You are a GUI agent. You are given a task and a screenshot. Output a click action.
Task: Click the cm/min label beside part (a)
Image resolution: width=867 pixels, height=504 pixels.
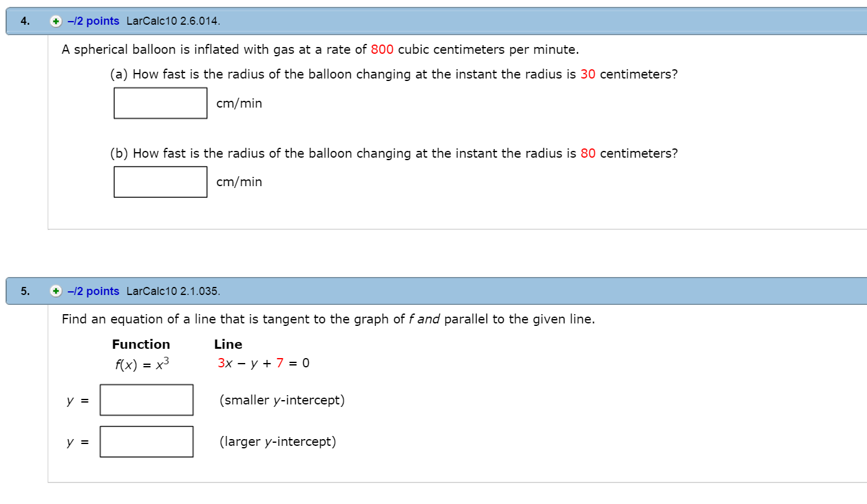pyautogui.click(x=239, y=103)
